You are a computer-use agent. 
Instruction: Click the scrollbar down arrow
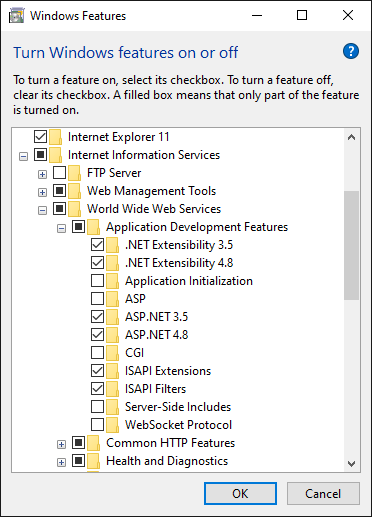coord(351,463)
